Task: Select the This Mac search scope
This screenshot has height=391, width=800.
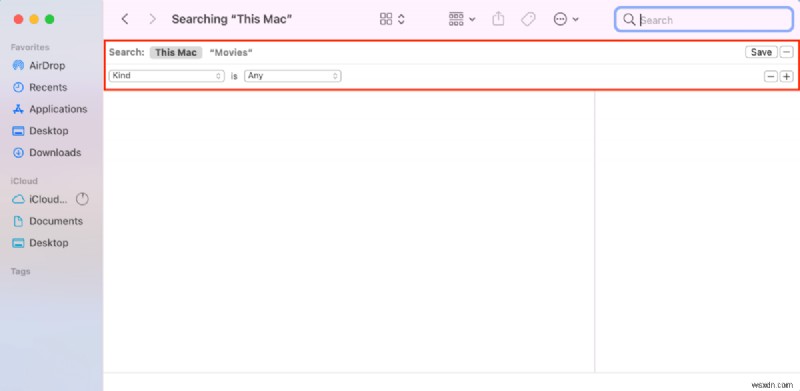Action: (x=176, y=52)
